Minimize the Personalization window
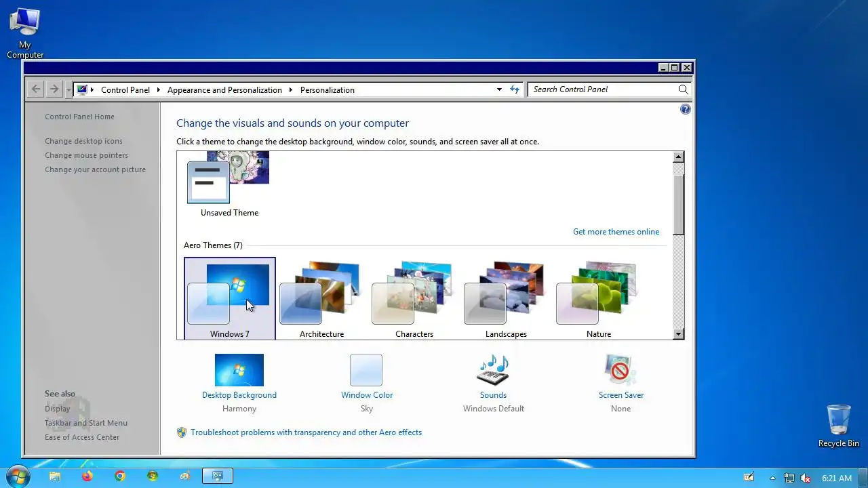The image size is (868, 488). pos(663,68)
